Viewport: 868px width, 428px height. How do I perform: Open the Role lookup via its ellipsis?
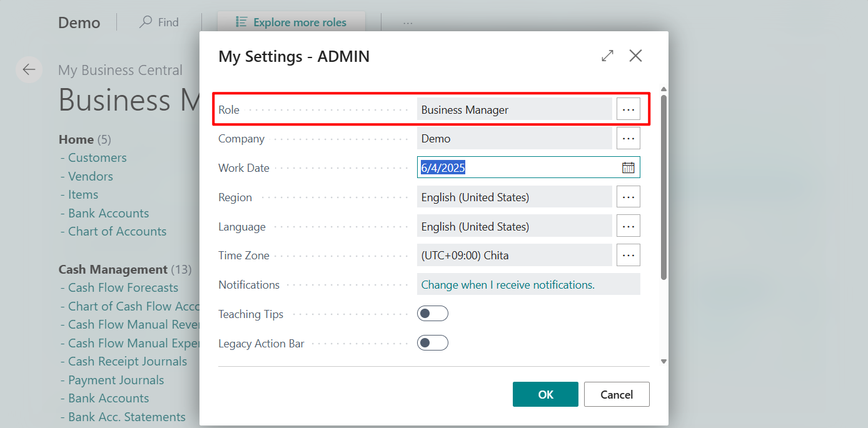click(x=628, y=108)
